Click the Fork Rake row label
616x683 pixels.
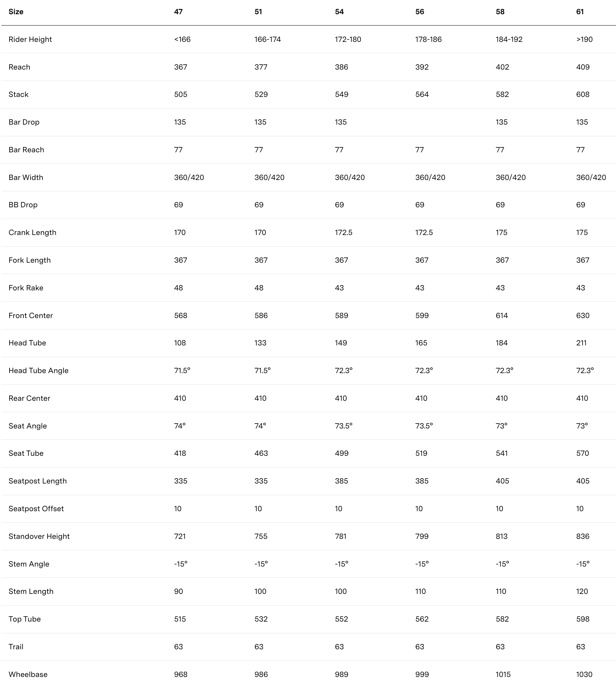coord(26,288)
